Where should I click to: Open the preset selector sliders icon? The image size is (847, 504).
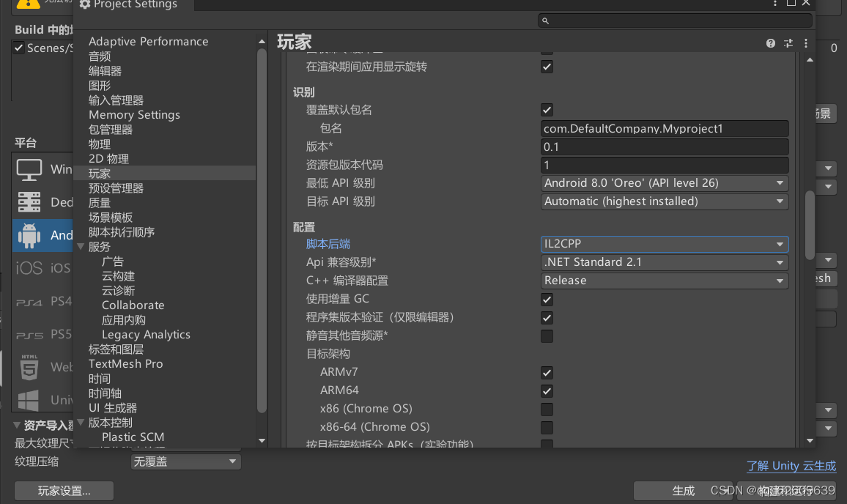click(788, 43)
